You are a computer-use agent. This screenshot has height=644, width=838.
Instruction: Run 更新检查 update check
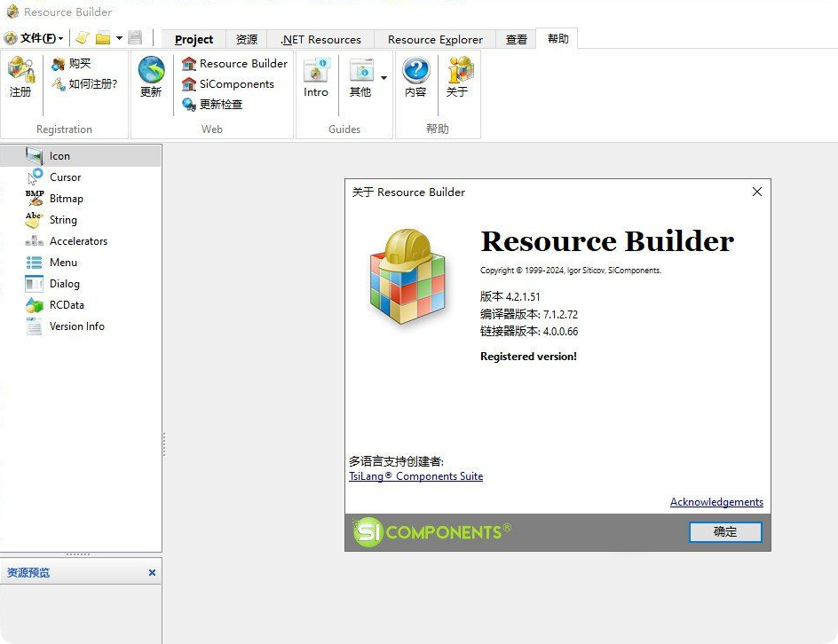212,104
